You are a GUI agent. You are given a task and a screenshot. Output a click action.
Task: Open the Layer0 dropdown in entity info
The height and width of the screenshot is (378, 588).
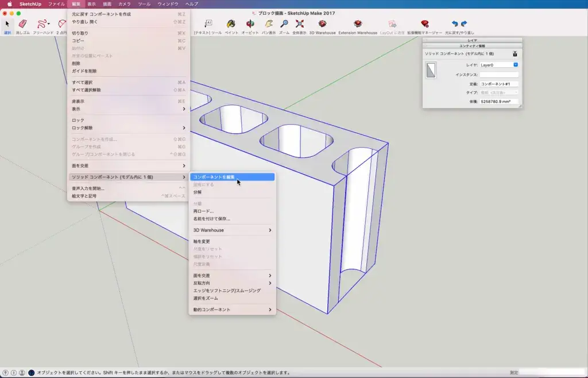(x=499, y=65)
